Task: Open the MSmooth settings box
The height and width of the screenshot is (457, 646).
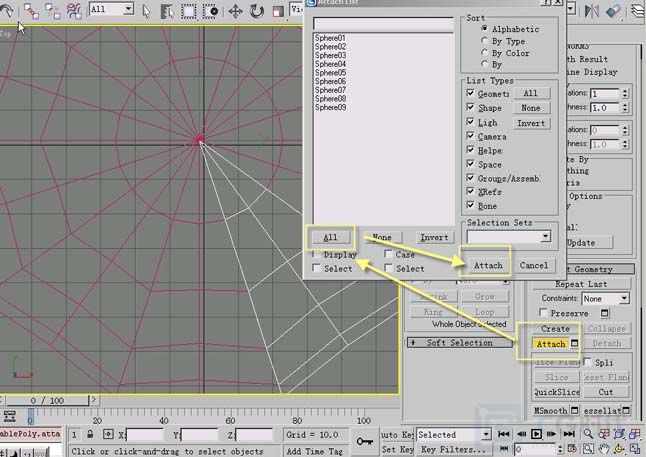Action: pyautogui.click(x=575, y=411)
